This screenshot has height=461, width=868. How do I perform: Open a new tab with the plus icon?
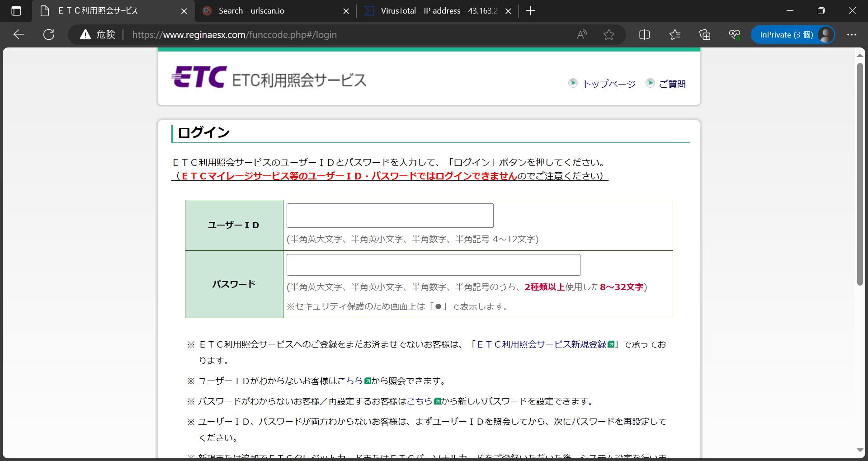(531, 11)
